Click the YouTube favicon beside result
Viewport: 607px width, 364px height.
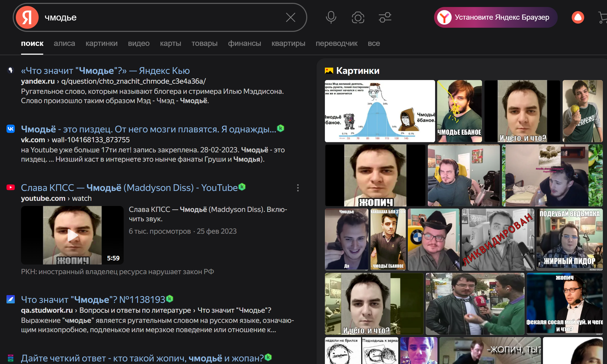pyautogui.click(x=11, y=187)
